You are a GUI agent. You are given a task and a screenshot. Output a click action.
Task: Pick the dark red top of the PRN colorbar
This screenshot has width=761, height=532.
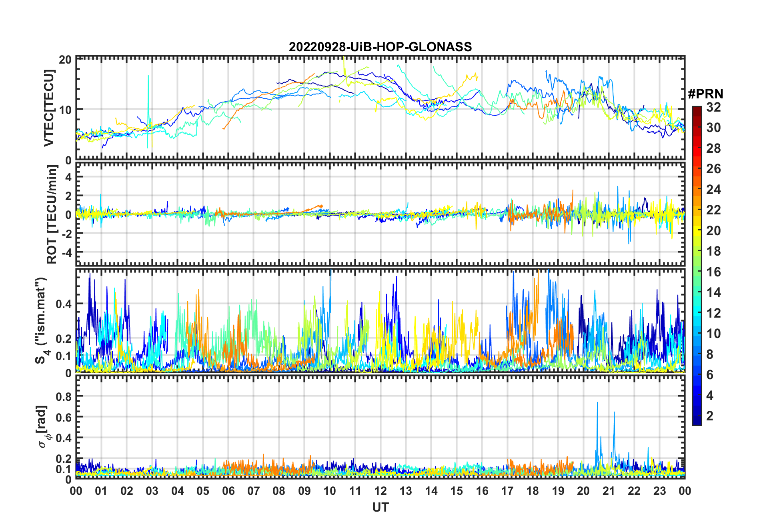pyautogui.click(x=697, y=109)
